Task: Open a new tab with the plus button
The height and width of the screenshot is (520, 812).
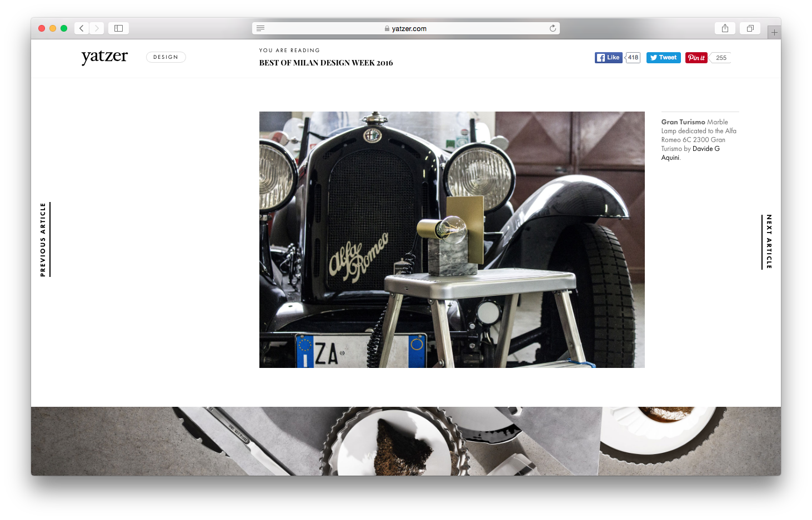Action: [774, 33]
